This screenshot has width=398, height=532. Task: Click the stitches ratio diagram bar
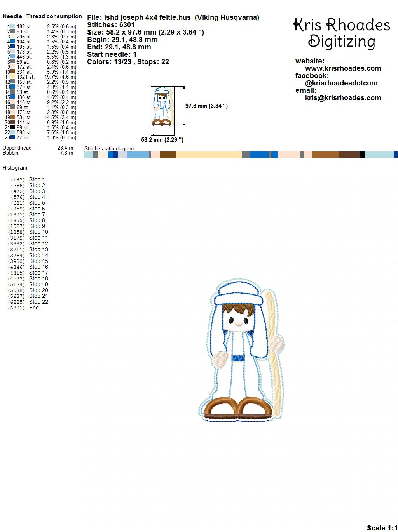[x=241, y=155]
